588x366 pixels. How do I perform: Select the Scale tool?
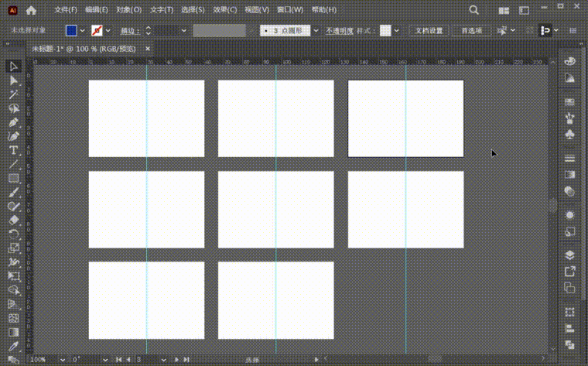(13, 248)
